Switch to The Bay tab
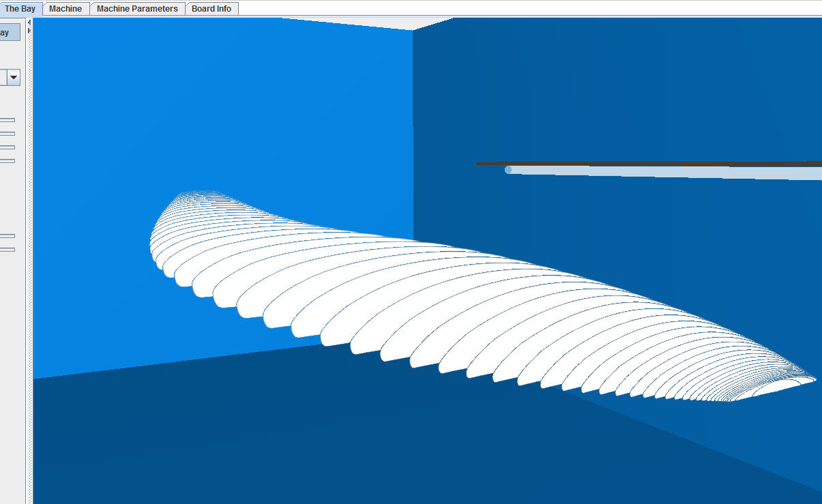The height and width of the screenshot is (504, 822). (20, 9)
